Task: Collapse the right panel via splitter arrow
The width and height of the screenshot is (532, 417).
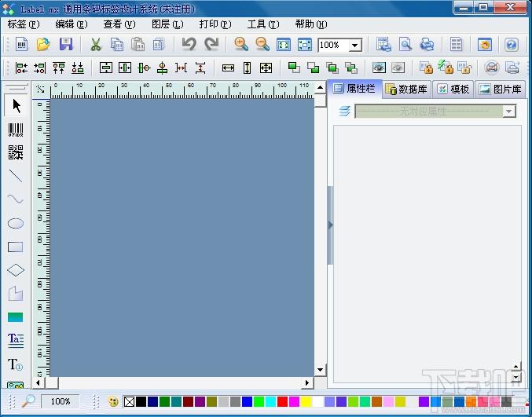Action: (330, 225)
